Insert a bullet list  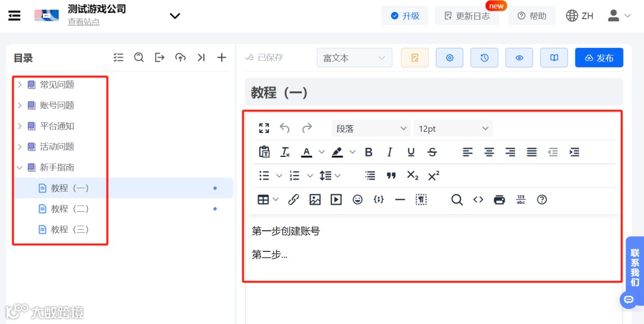(x=264, y=176)
